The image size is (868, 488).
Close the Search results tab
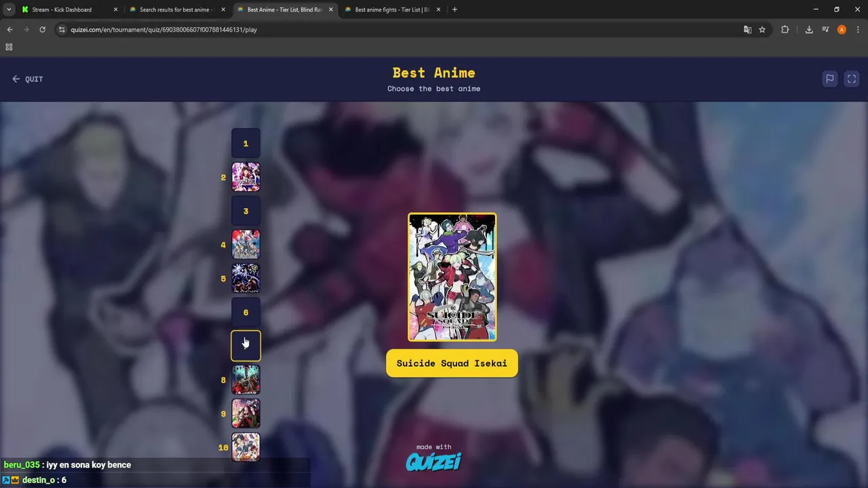223,9
